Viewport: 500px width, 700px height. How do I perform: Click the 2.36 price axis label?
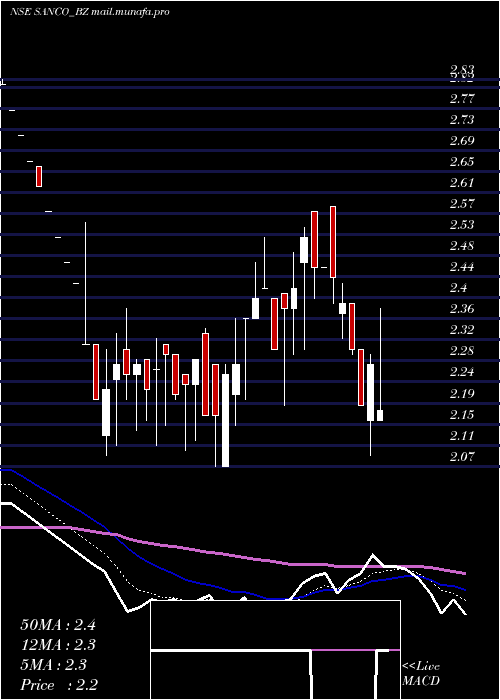pyautogui.click(x=462, y=309)
